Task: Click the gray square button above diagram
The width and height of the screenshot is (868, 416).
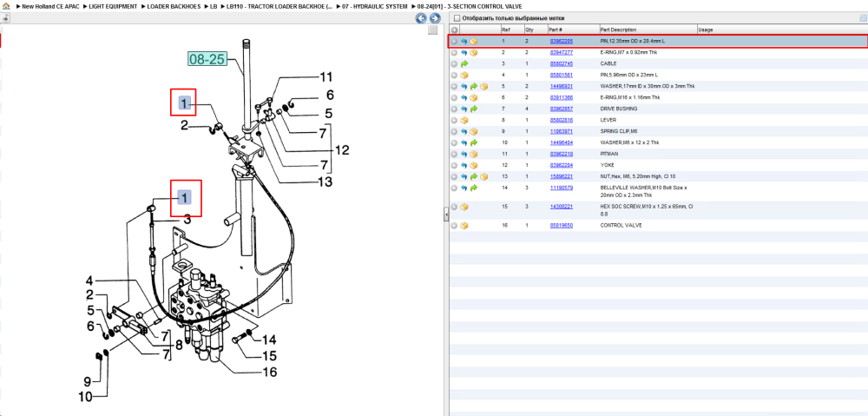Action: [x=433, y=30]
